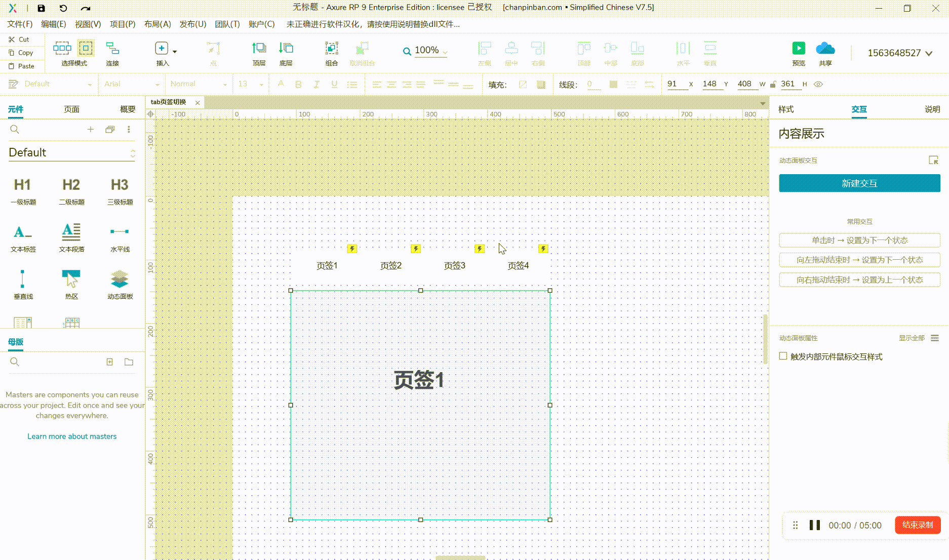Enable 触发内部元件鼠标交互样式 checkbox
This screenshot has width=949, height=560.
click(783, 356)
